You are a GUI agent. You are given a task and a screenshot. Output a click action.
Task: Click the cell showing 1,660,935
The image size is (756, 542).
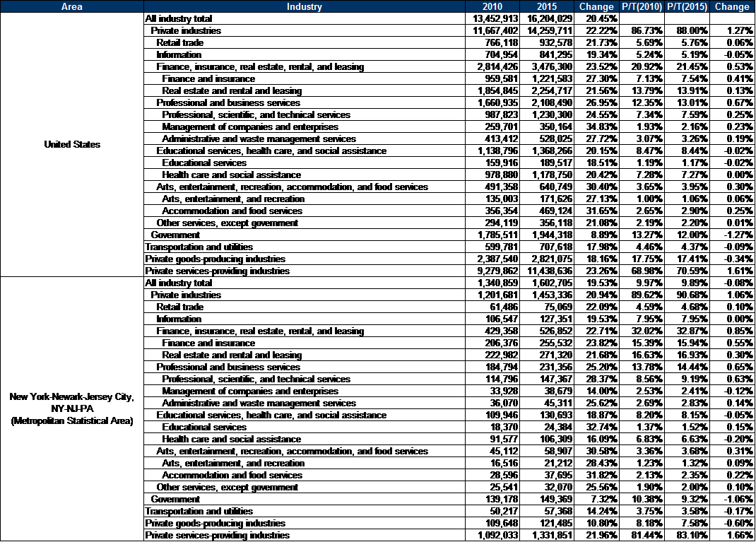pos(492,102)
